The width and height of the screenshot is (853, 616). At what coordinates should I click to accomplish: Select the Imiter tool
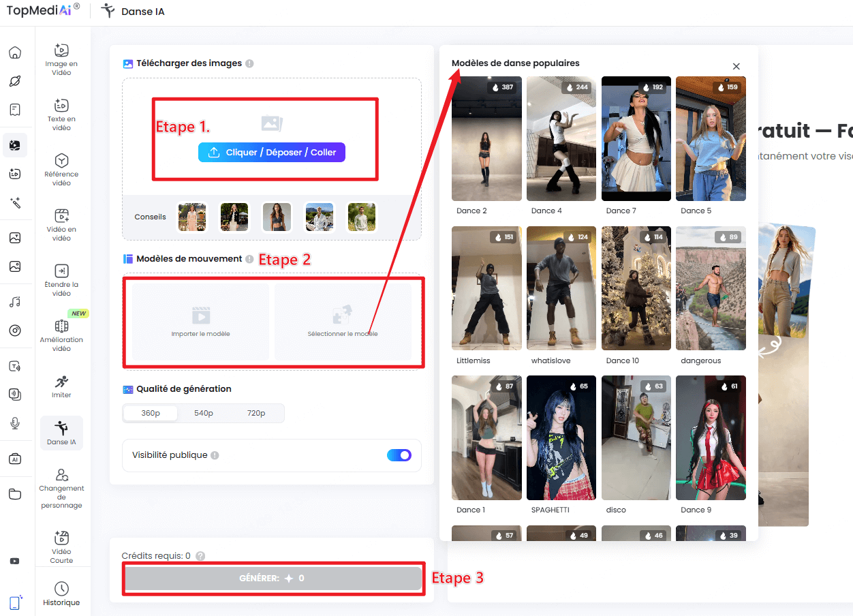point(62,387)
